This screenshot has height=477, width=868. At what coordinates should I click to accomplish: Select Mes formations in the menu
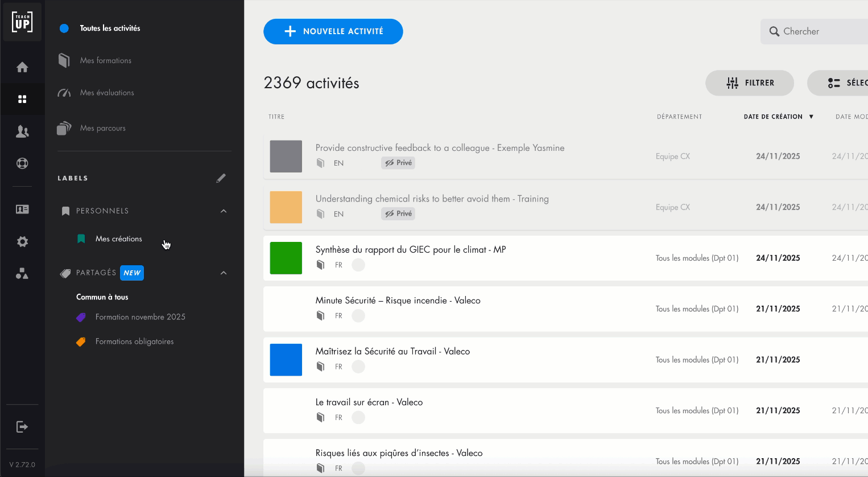click(x=106, y=60)
